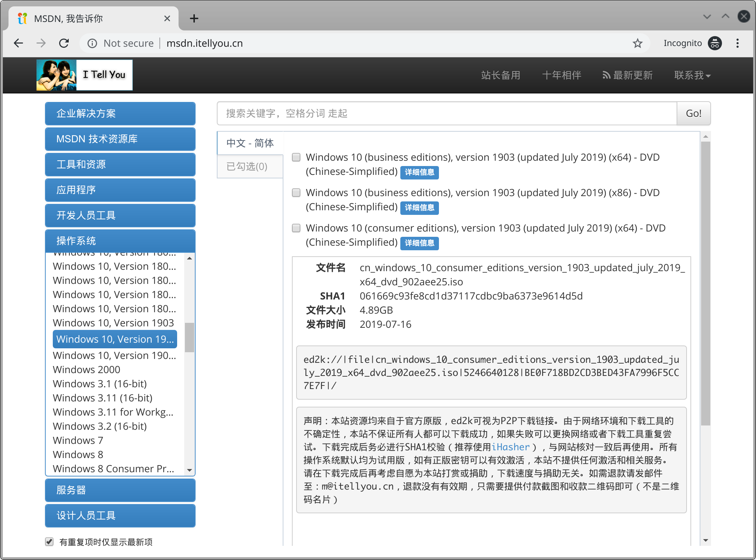The height and width of the screenshot is (560, 756).
Task: Expand the 设计人员工具 category
Action: pyautogui.click(x=120, y=515)
